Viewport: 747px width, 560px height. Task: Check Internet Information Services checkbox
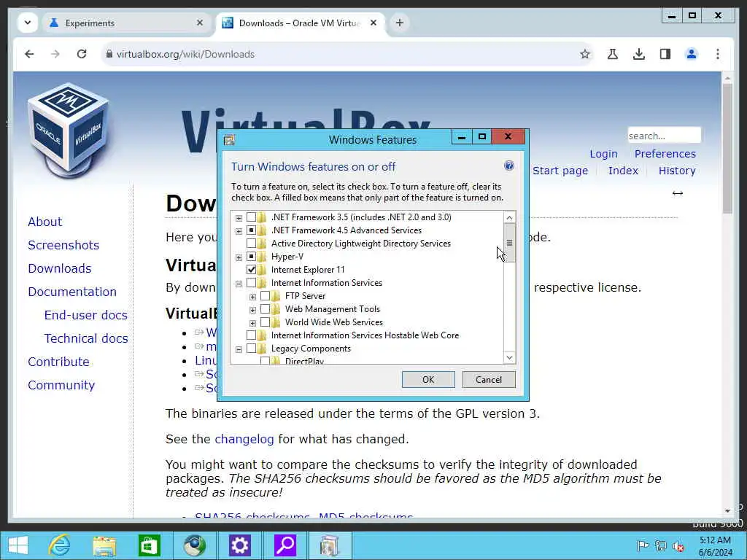click(x=251, y=283)
